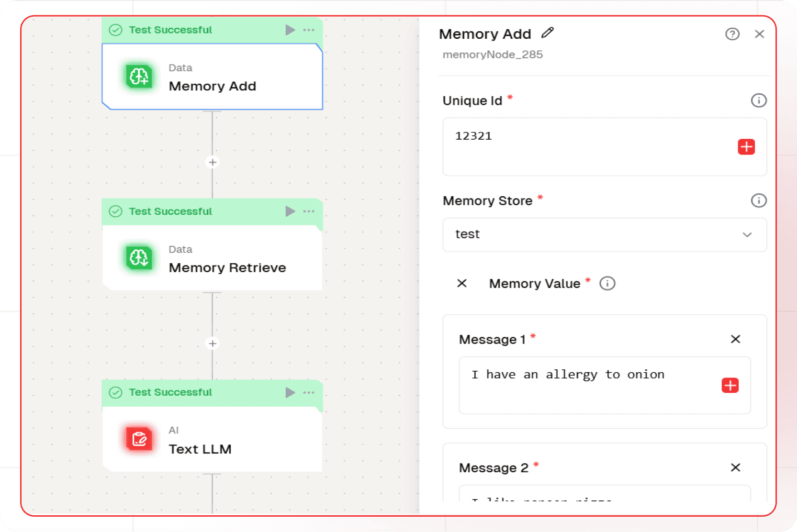
Task: Click the Test Successful status on Text LLM
Action: pyautogui.click(x=170, y=392)
